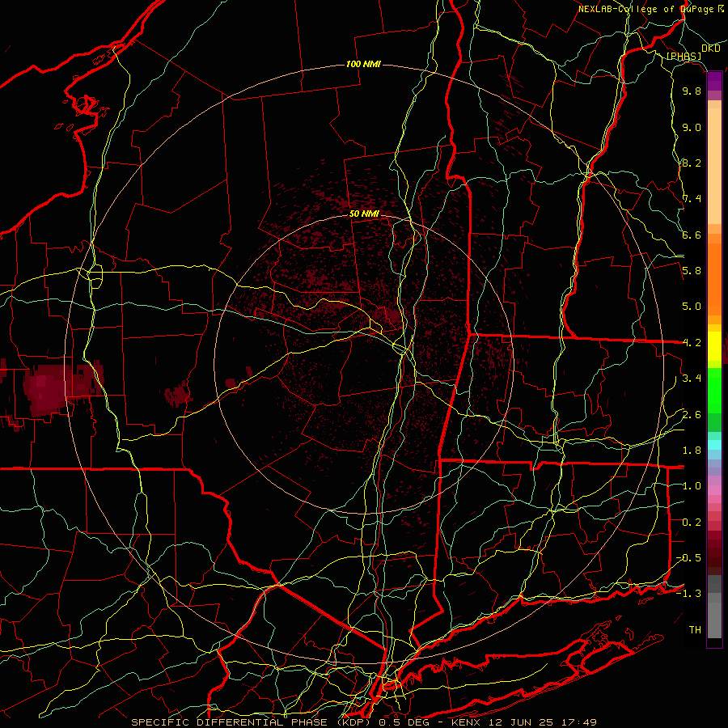Click the NEXLAB-College of DuPage credit text
Screen dimensions: 728x728
[x=651, y=9]
